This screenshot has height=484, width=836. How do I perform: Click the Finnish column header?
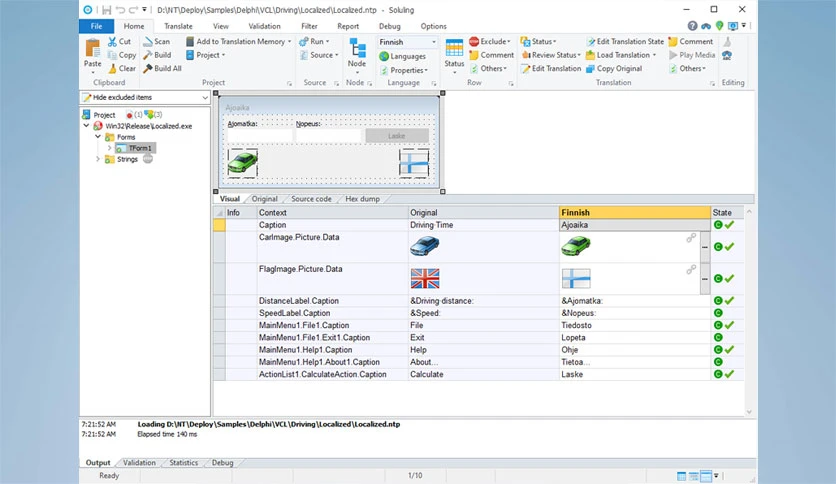click(x=634, y=212)
